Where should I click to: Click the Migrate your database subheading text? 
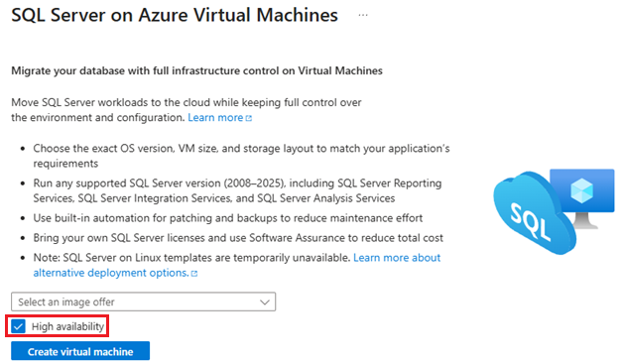click(x=196, y=70)
